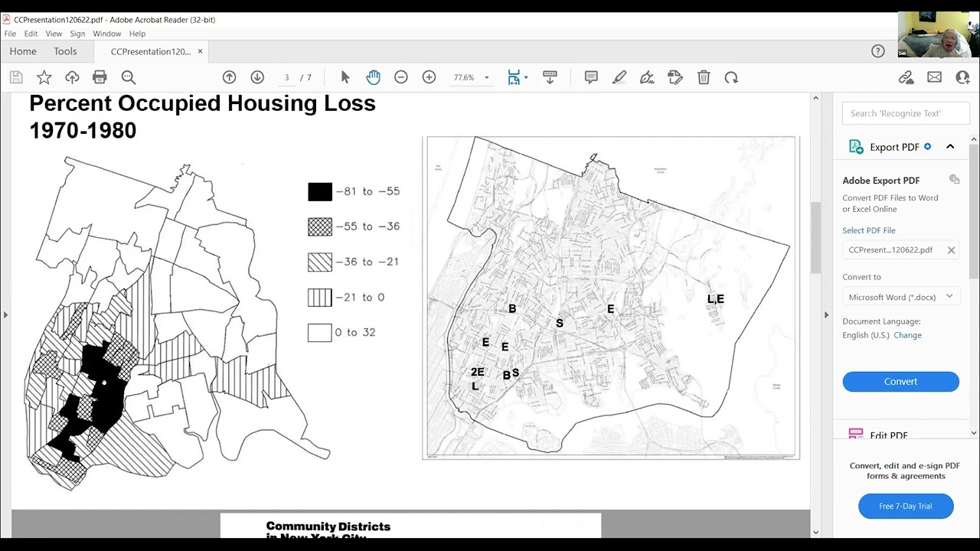Click the scrolling mode download icon
The height and width of the screenshot is (551, 980).
point(550,77)
